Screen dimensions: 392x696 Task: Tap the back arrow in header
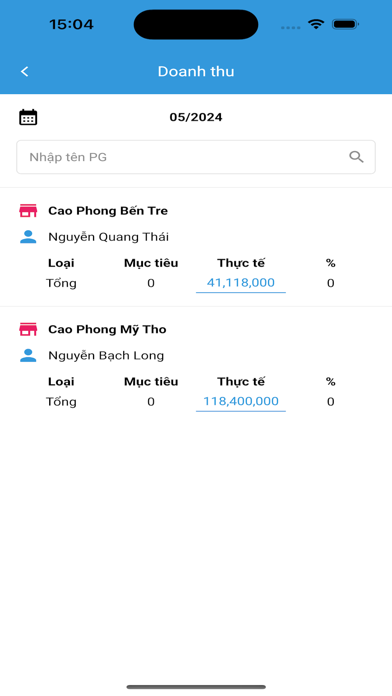point(24,71)
